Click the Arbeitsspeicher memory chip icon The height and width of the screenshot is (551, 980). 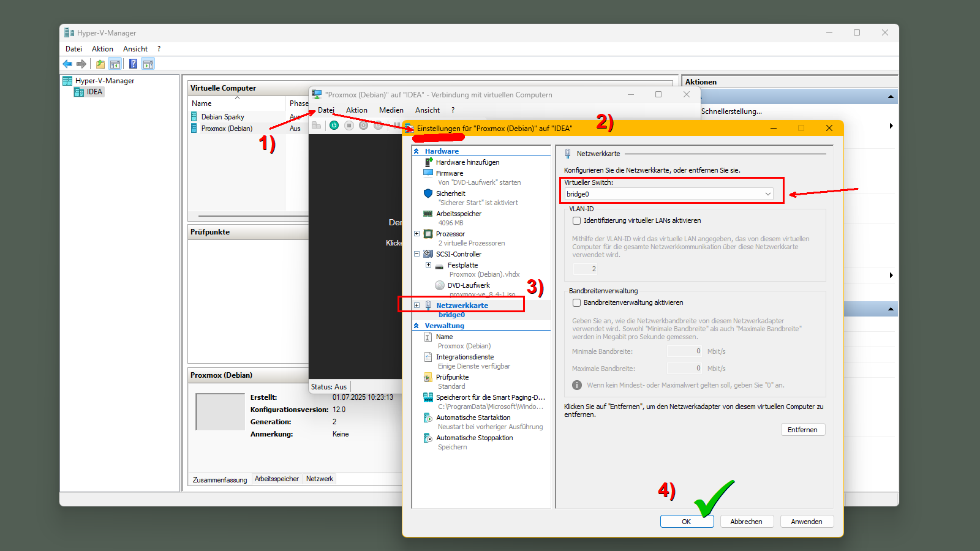pyautogui.click(x=428, y=214)
